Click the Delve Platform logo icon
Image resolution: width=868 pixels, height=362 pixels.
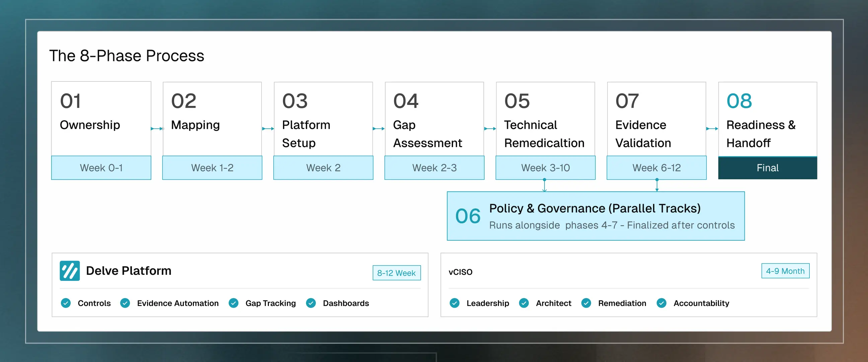70,270
